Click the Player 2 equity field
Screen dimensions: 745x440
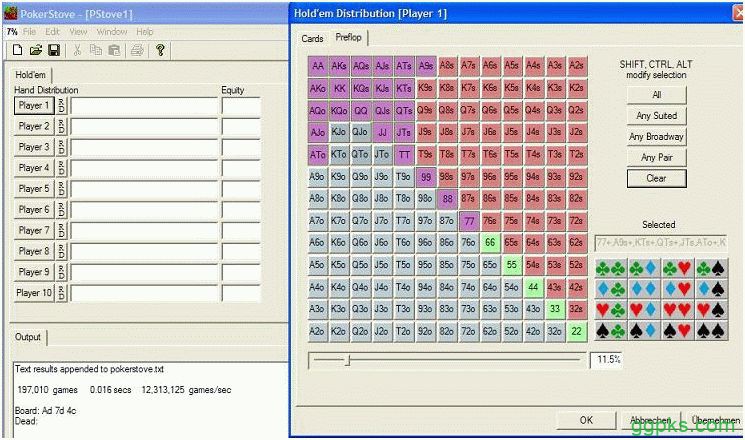pos(241,126)
